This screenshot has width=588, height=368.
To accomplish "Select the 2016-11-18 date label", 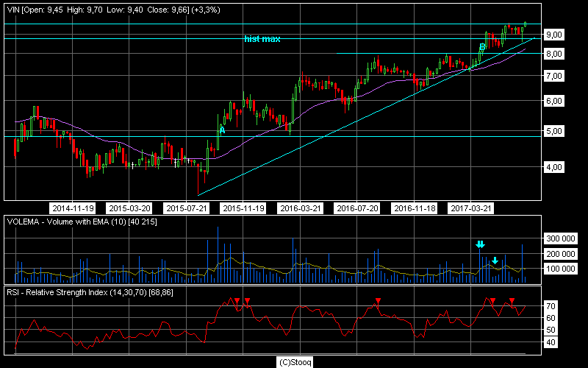I will (415, 208).
